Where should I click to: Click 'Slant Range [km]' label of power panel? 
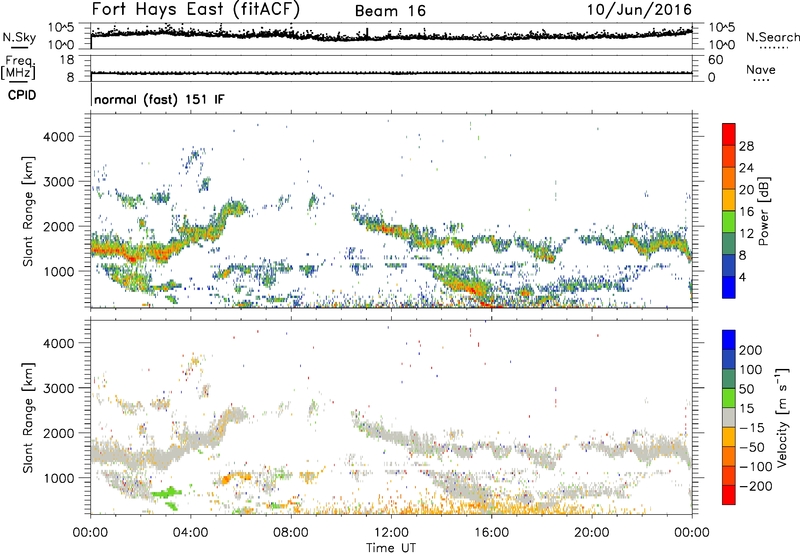click(28, 211)
